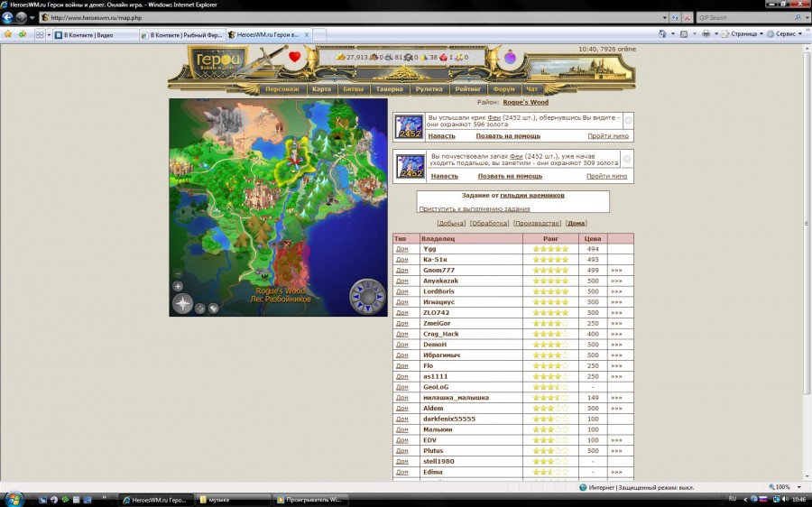This screenshot has height=507, width=812.
Task: Open the Страница menu dropdown
Action: [x=742, y=33]
